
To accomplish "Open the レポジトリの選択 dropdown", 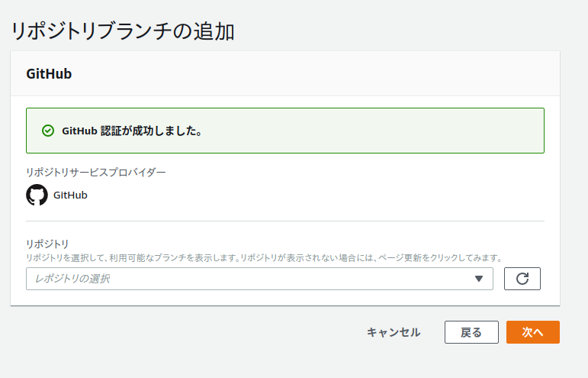I will pyautogui.click(x=259, y=279).
